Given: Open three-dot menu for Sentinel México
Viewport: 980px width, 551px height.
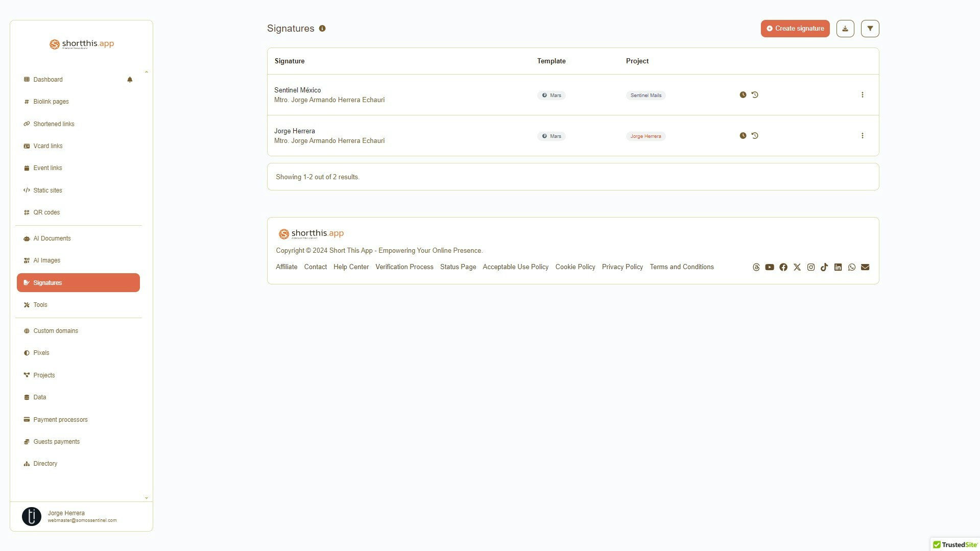Looking at the screenshot, I should point(863,95).
